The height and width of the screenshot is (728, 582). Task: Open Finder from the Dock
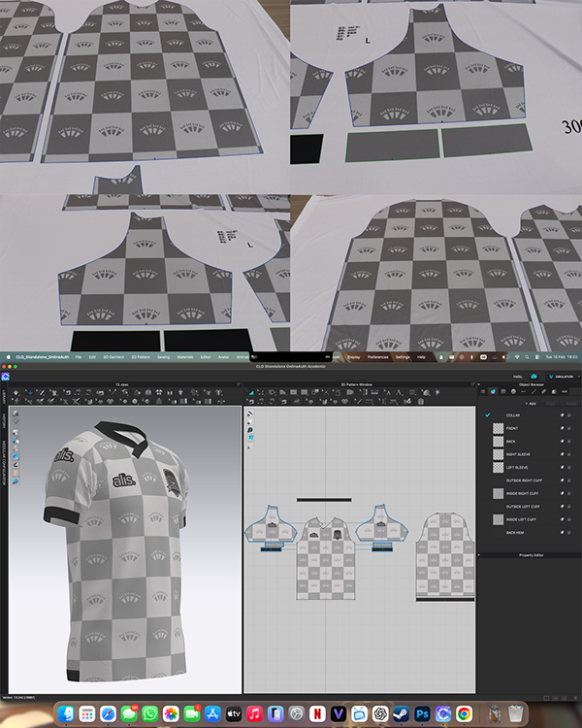pyautogui.click(x=66, y=713)
